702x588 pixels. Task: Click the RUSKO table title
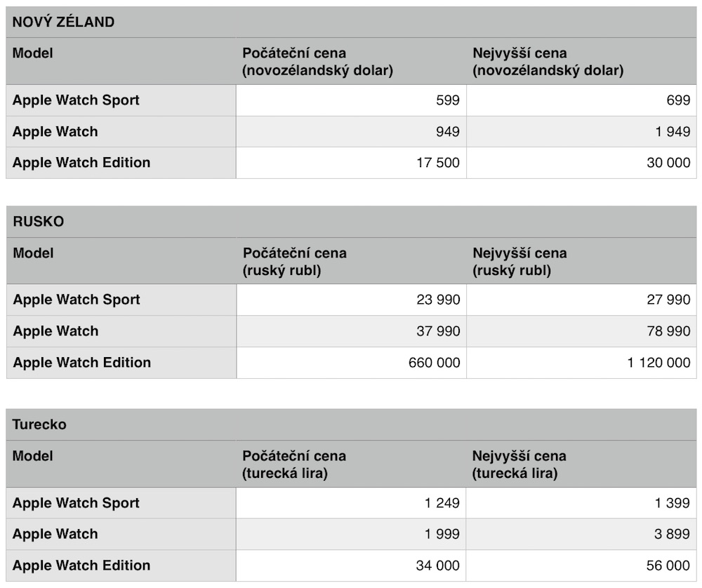point(39,222)
